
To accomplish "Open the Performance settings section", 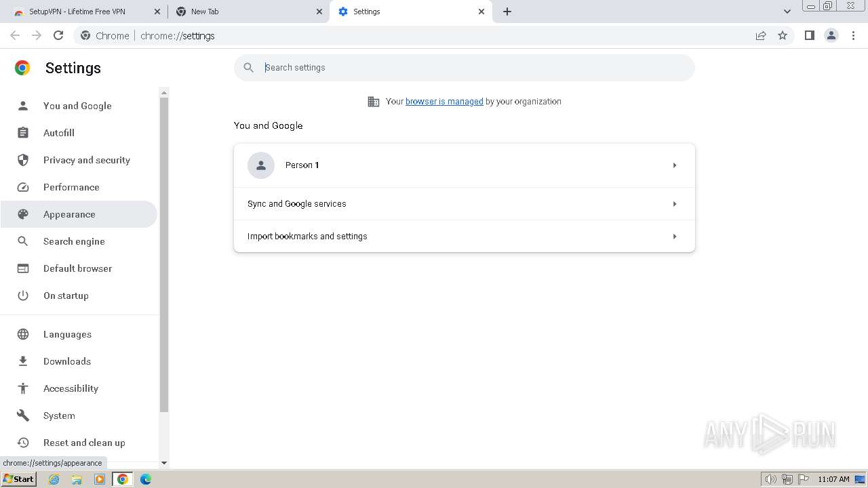I will coord(79,187).
